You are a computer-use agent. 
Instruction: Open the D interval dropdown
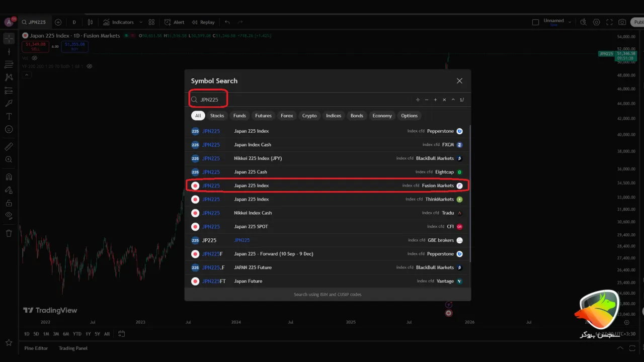coord(74,22)
